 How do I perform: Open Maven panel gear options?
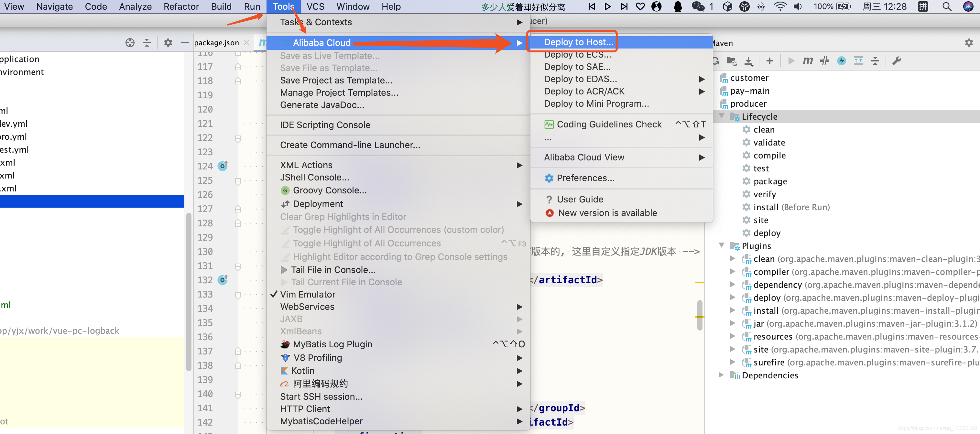click(x=969, y=43)
